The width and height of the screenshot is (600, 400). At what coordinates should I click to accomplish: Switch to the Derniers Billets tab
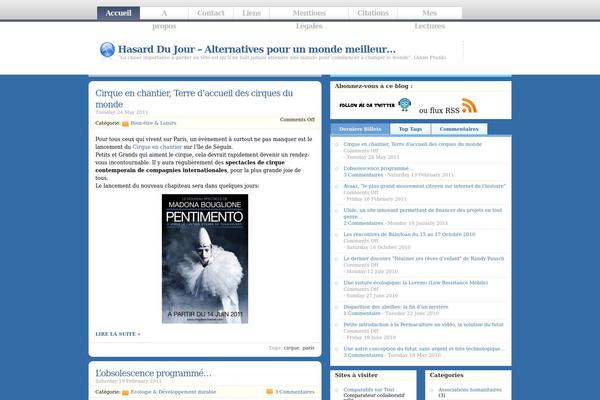click(360, 129)
